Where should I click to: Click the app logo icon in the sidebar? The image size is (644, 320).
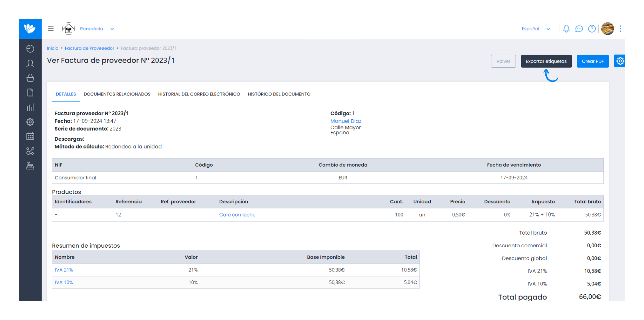click(x=30, y=28)
